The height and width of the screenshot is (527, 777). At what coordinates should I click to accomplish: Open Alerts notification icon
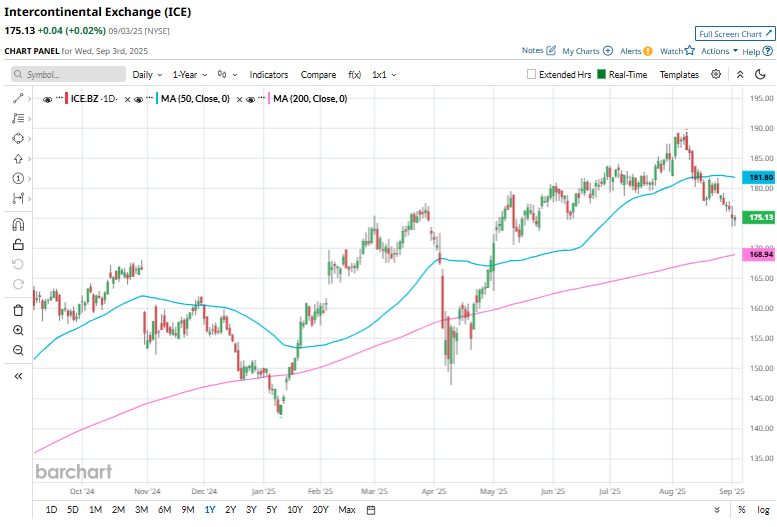pyautogui.click(x=648, y=51)
